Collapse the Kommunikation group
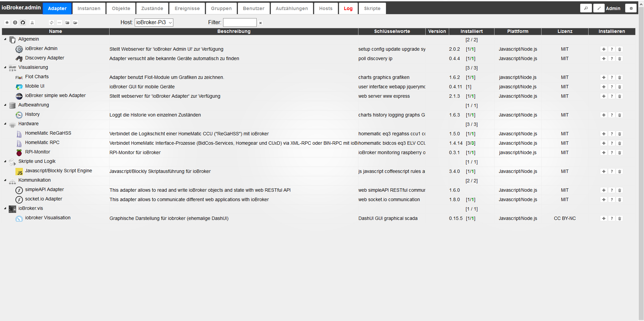This screenshot has height=321, width=644. (x=5, y=180)
